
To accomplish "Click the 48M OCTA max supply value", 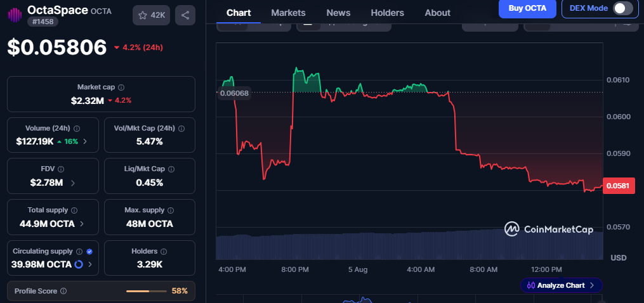I will 150,224.
